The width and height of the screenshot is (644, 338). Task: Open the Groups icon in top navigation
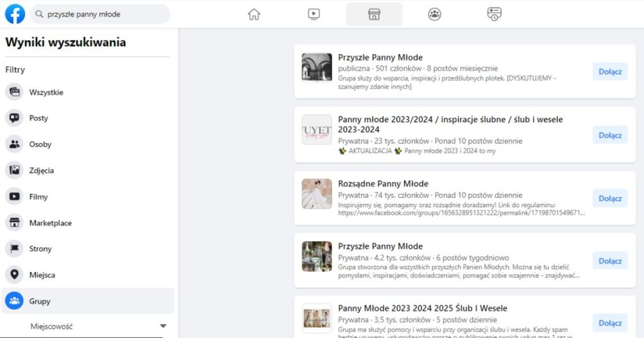coord(434,14)
